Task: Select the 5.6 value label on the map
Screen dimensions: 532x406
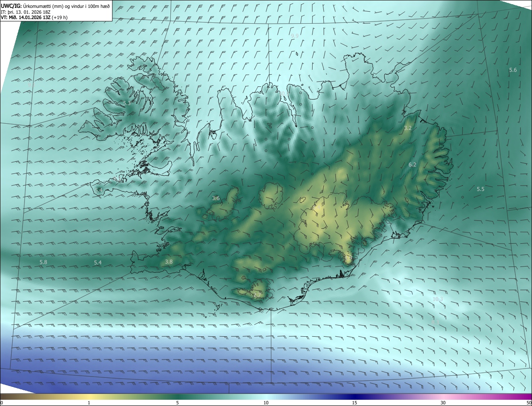Action: [x=513, y=70]
